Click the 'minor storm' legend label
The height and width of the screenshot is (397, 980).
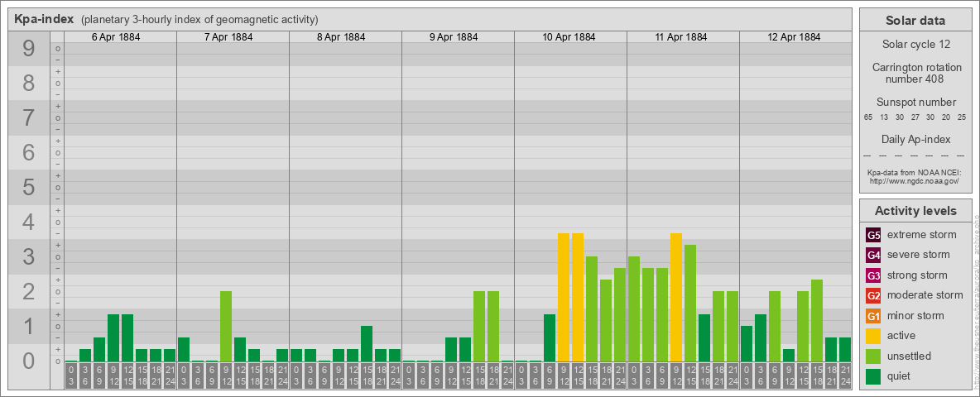tap(915, 315)
